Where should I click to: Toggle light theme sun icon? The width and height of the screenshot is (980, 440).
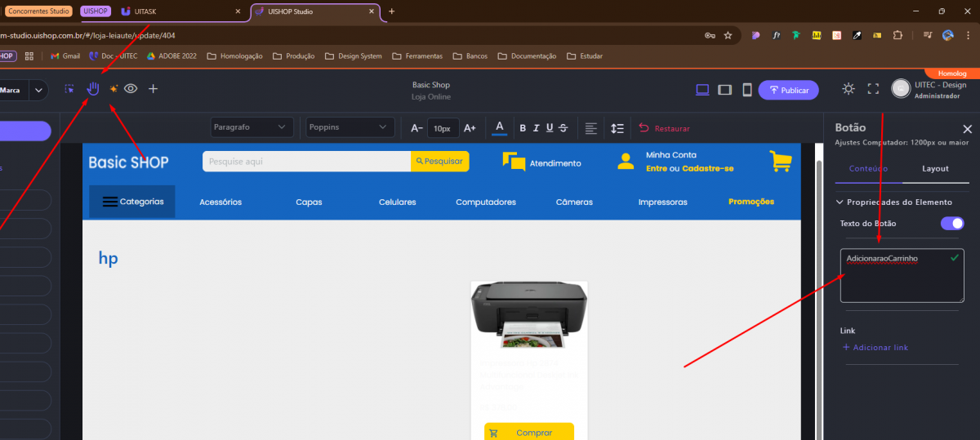[x=849, y=89]
